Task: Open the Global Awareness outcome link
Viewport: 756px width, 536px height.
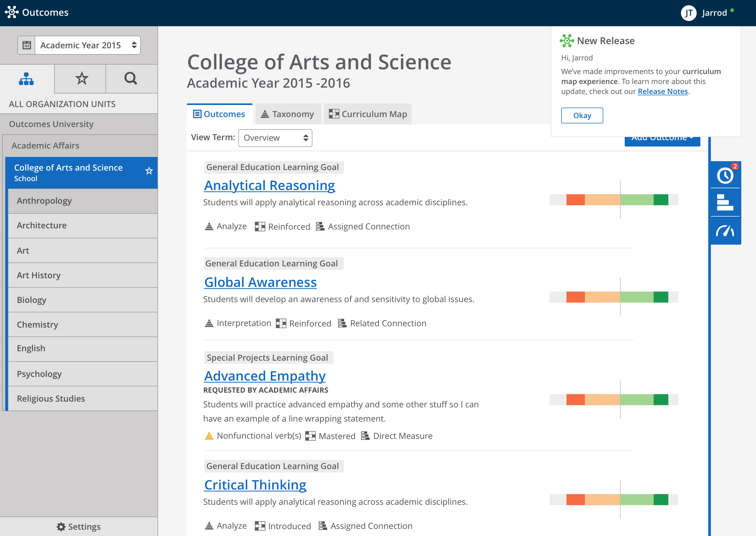Action: 260,282
